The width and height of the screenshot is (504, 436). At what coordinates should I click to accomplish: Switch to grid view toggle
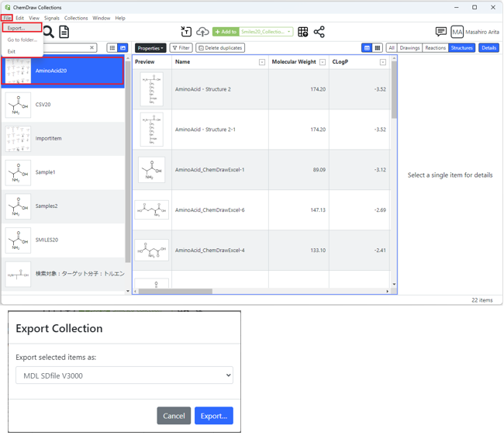pos(378,48)
